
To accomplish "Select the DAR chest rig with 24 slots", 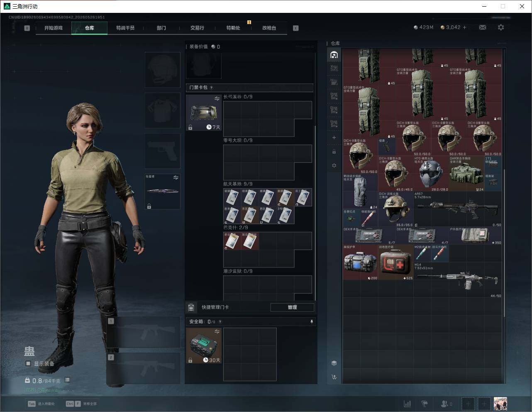I will click(466, 174).
